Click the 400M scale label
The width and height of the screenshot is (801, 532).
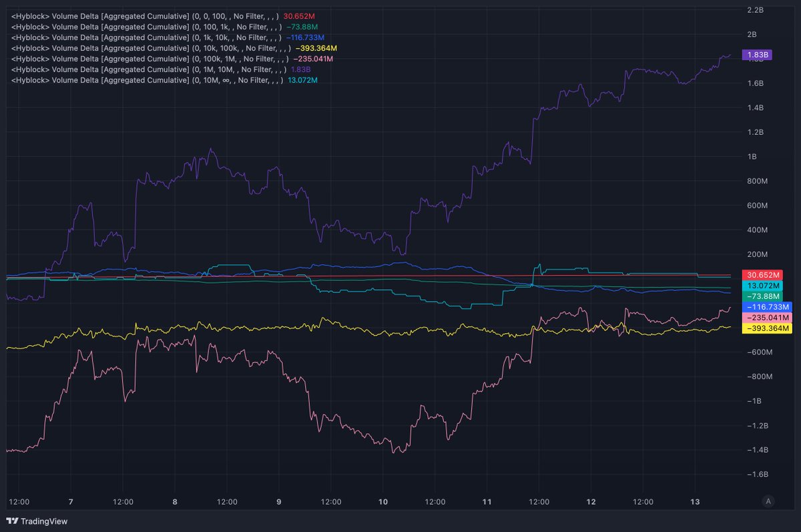[758, 230]
